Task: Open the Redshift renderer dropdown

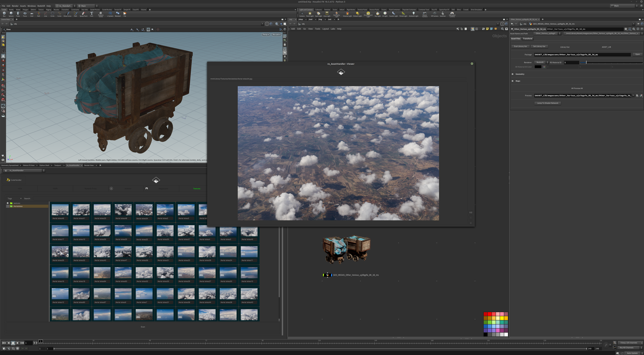Action: click(541, 62)
